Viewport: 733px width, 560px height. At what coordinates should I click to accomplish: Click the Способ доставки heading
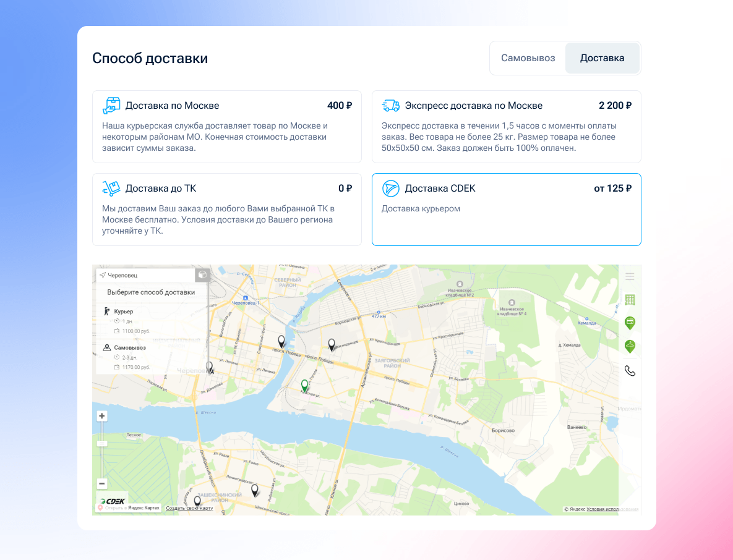tap(150, 58)
